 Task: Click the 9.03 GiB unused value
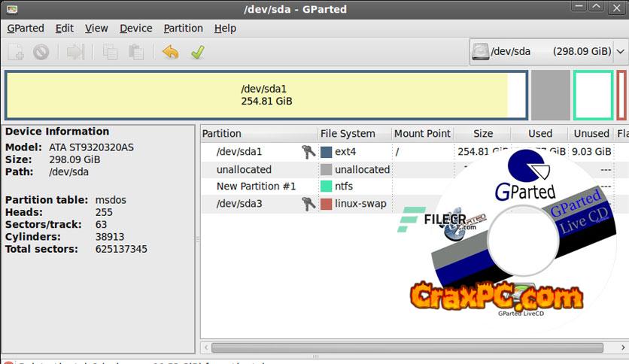point(591,151)
